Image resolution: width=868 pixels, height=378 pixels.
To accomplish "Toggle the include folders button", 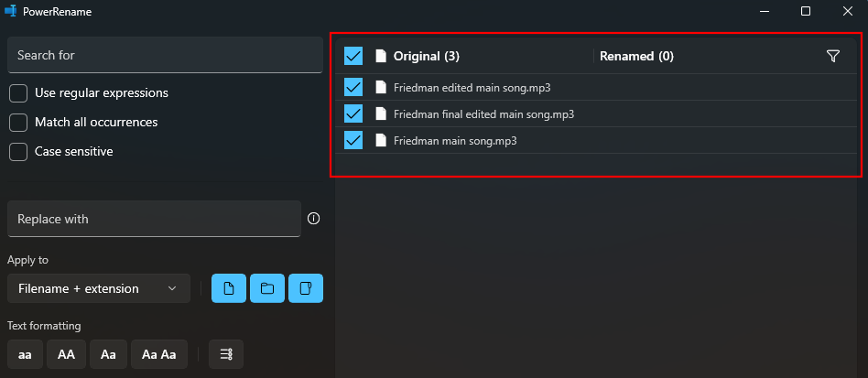I will point(267,288).
